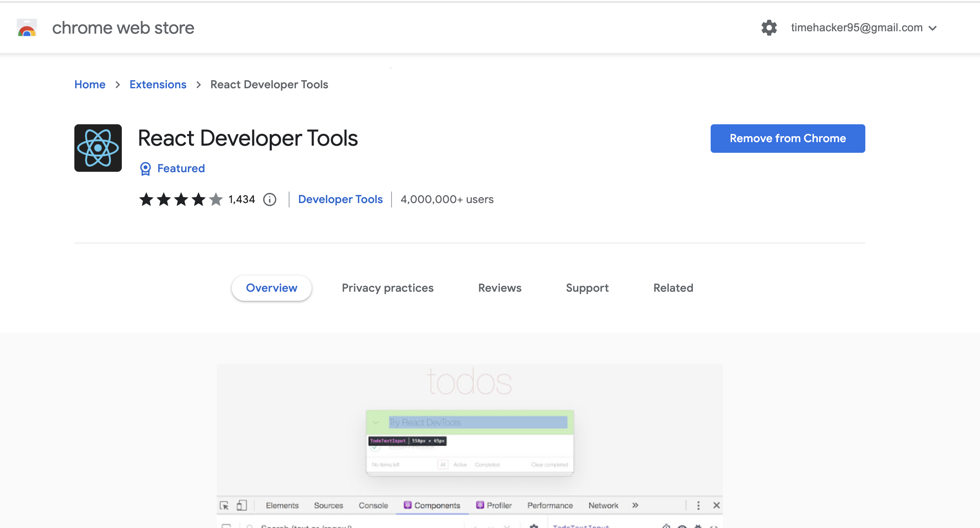The height and width of the screenshot is (528, 980).
Task: Open the Reviews tab
Action: point(499,288)
